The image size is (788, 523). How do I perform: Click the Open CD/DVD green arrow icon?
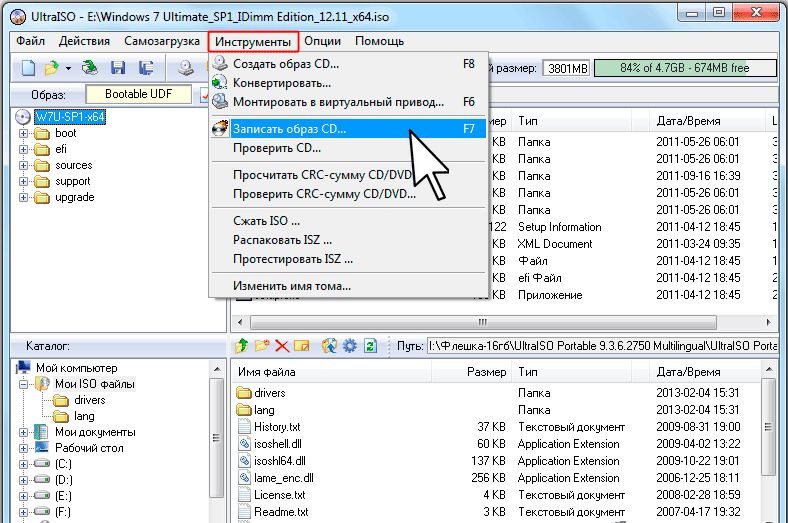[90, 68]
